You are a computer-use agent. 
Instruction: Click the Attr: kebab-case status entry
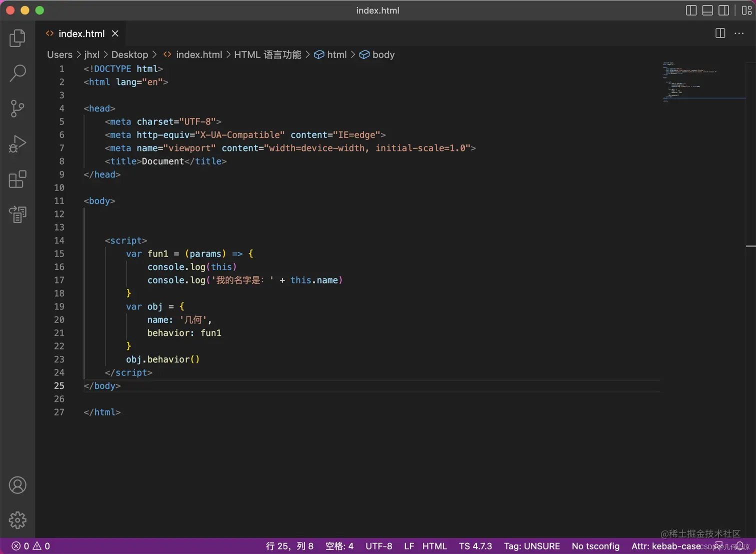point(666,546)
